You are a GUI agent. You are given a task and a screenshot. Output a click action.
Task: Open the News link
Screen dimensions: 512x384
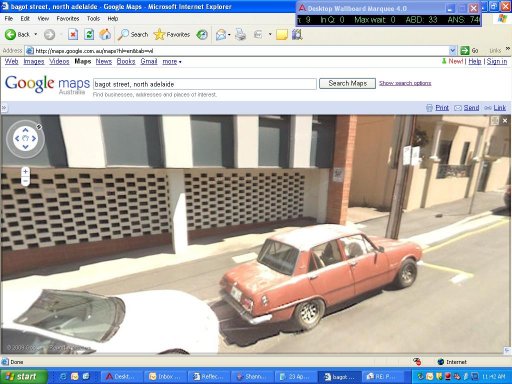point(104,61)
